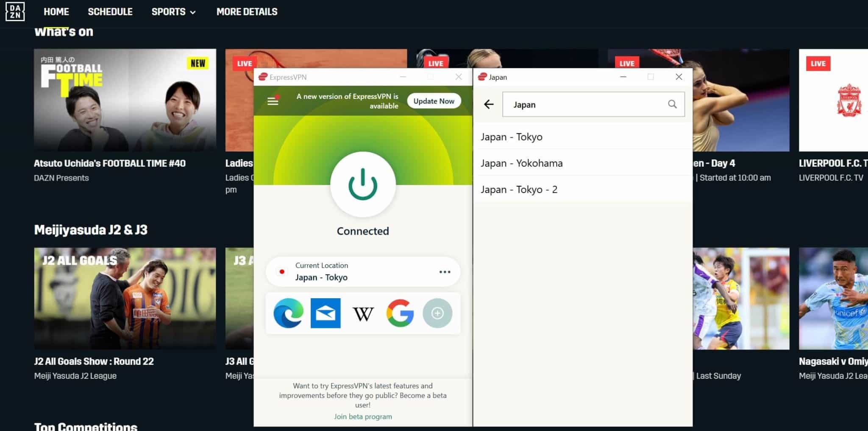
Task: Expand the Sports dropdown menu
Action: (174, 12)
